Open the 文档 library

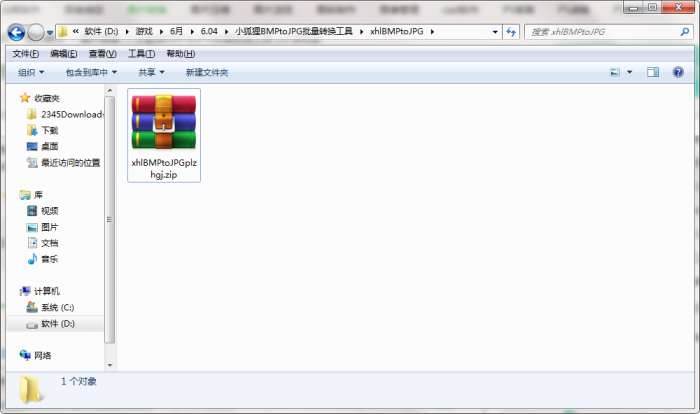click(50, 243)
